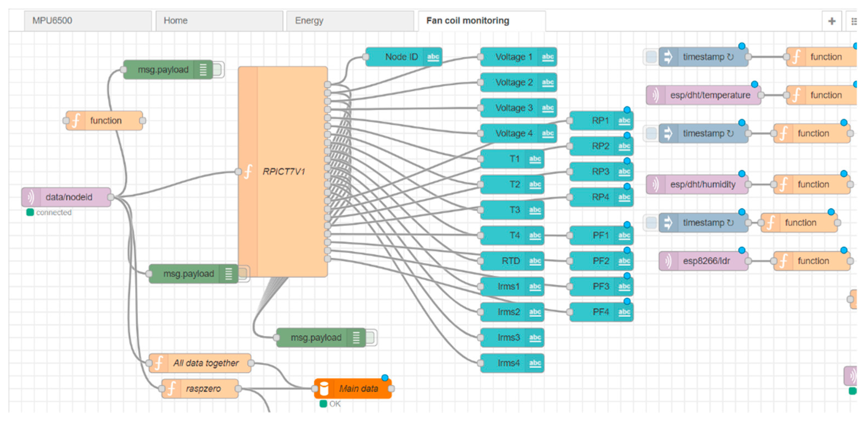Click the debug list icon on top msg.payload

pos(203,69)
